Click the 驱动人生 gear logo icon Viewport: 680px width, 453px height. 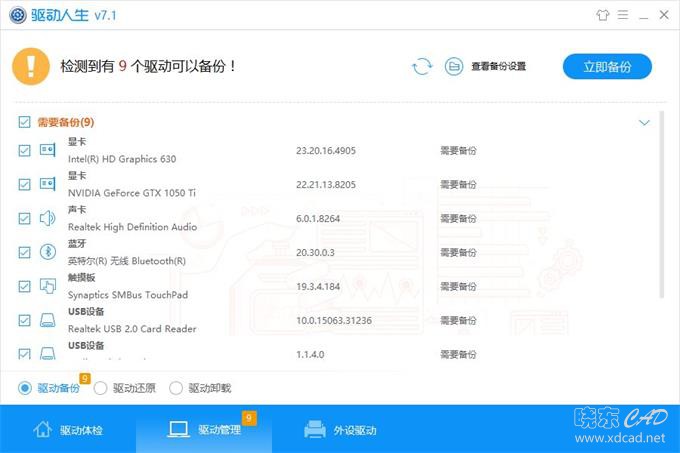pos(18,15)
